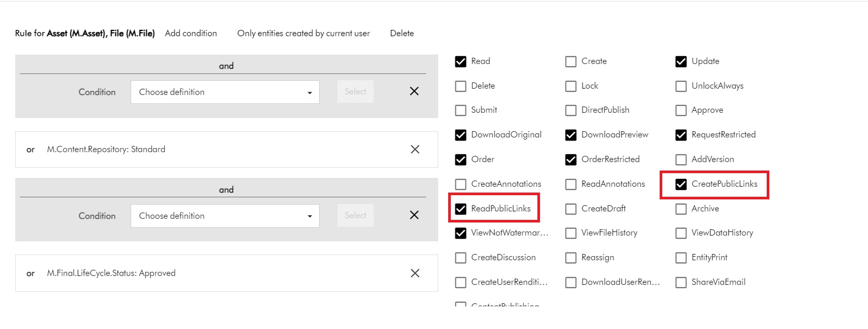
Task: Remove the M.Final.LifeCycle.Status: Approved condition
Action: (x=415, y=273)
